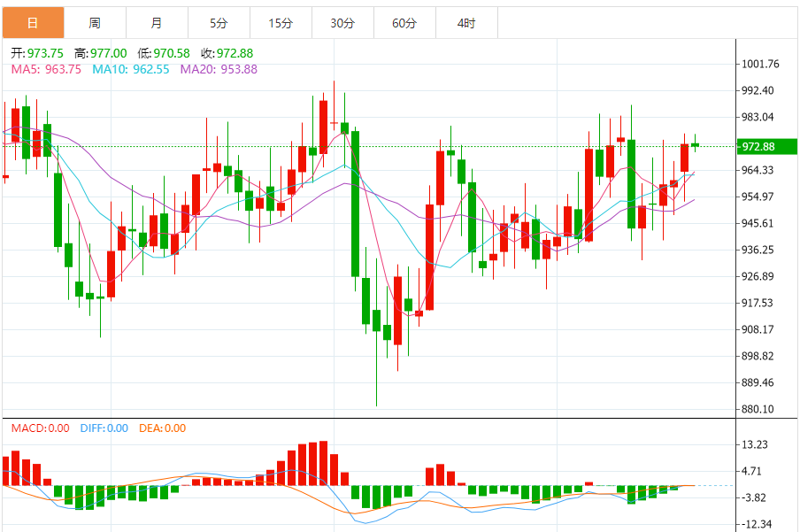Click the 1001.76 price axis label
800x532 pixels.
(760, 64)
